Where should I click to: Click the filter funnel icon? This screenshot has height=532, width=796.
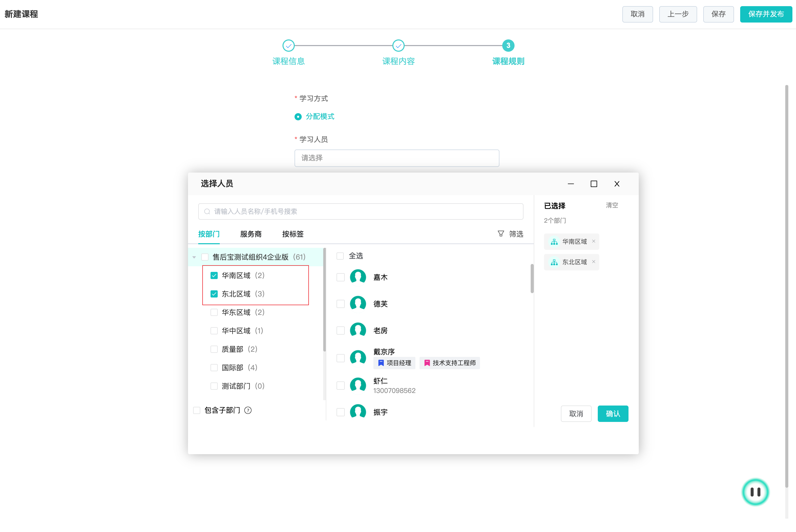(501, 233)
